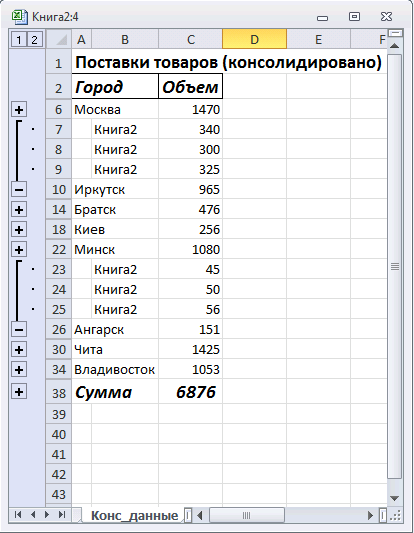Viewport: 414px width, 533px height.
Task: Show outline level 2 details
Action: pos(34,40)
